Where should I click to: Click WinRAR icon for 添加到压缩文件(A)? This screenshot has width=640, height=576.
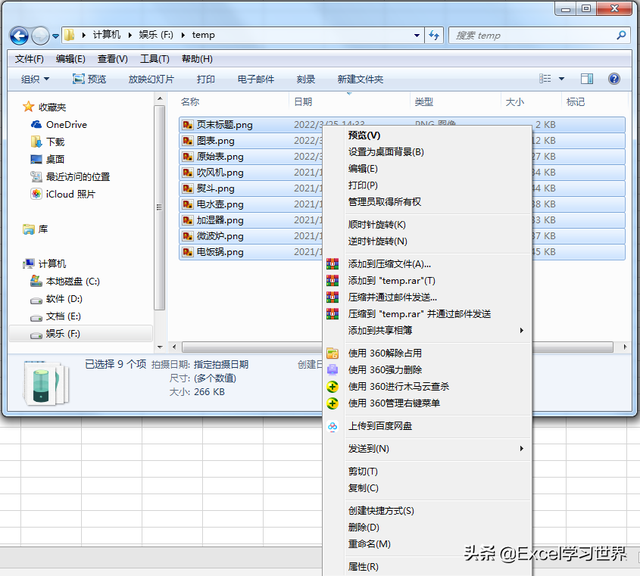[332, 264]
